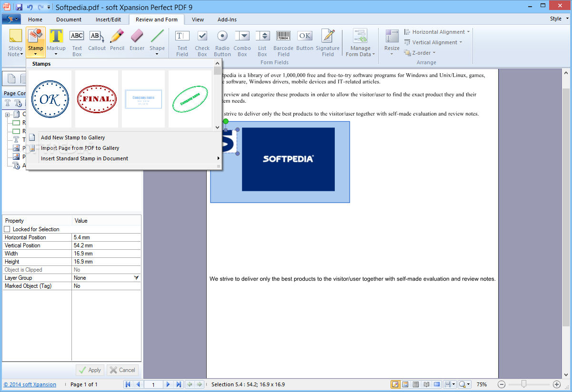This screenshot has width=572, height=392.
Task: Adjust the zoom slider handle
Action: tap(524, 384)
